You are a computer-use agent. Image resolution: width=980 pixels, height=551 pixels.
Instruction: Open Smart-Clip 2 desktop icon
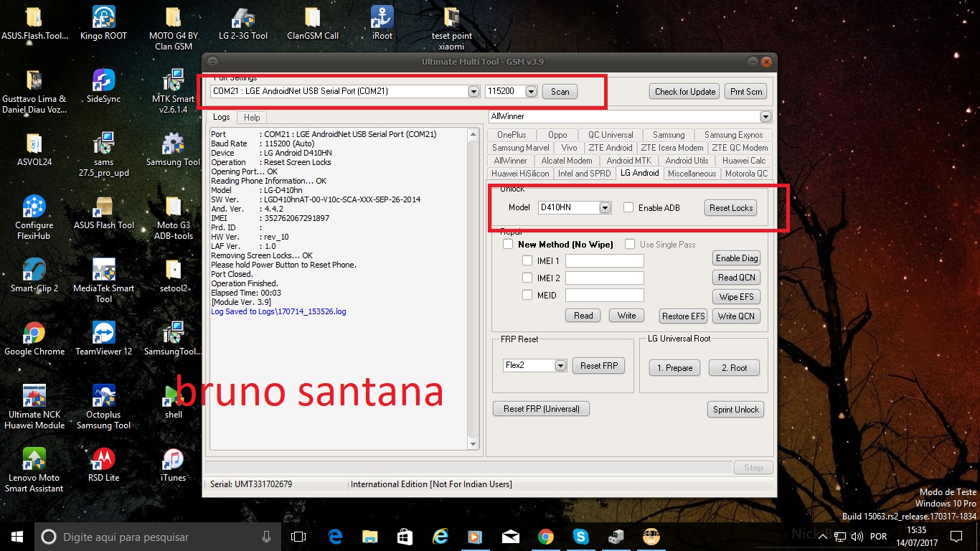pos(34,275)
